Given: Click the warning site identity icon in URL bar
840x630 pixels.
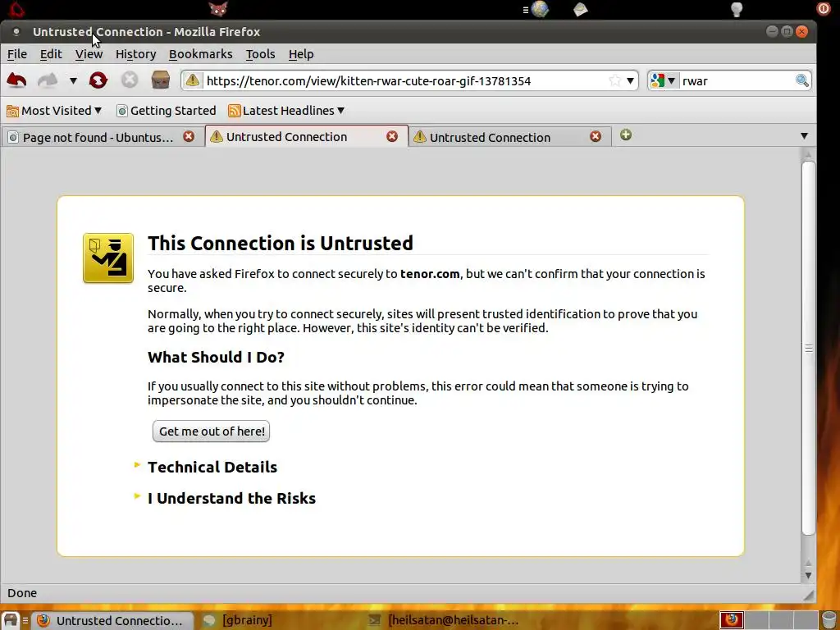Looking at the screenshot, I should pyautogui.click(x=192, y=80).
